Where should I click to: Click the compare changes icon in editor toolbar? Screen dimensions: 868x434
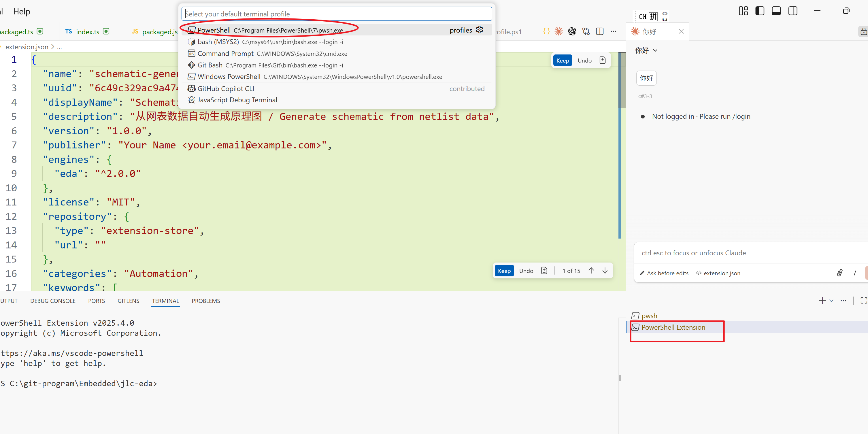586,31
